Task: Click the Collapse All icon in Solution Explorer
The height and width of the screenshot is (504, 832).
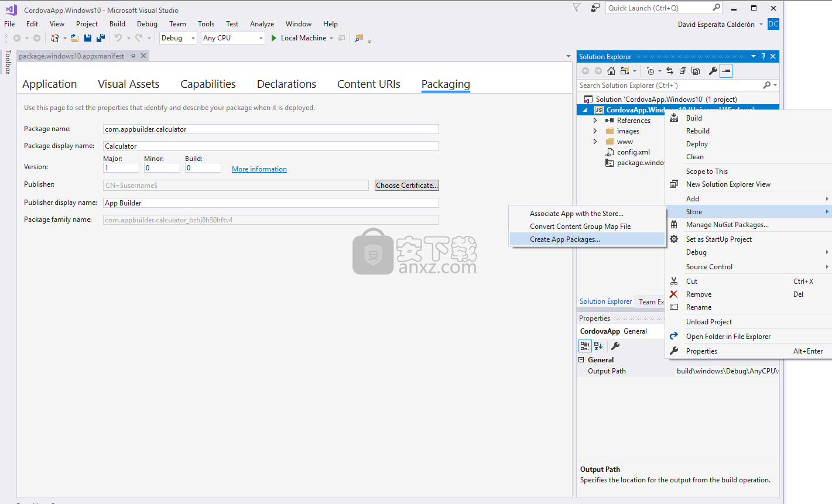Action: point(683,71)
